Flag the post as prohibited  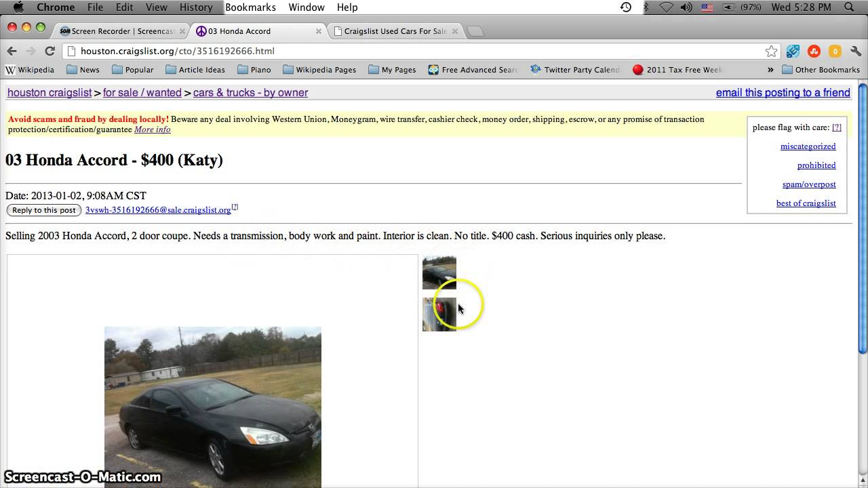click(x=816, y=165)
